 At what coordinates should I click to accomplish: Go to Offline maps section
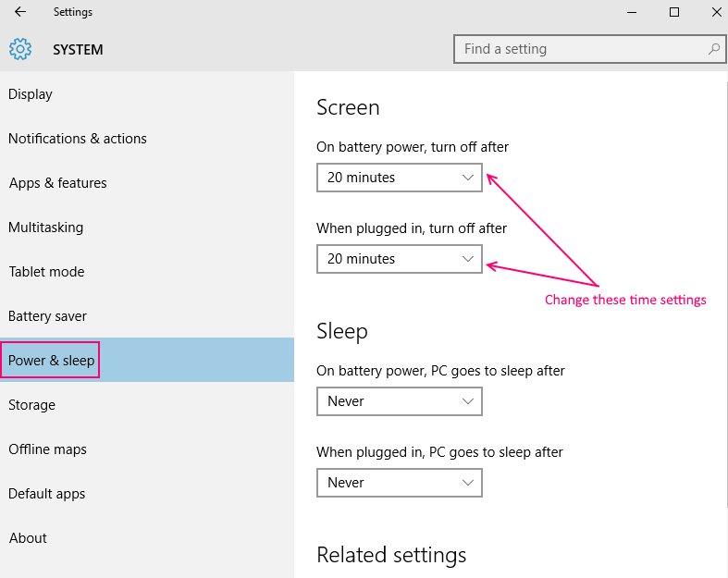click(x=147, y=449)
